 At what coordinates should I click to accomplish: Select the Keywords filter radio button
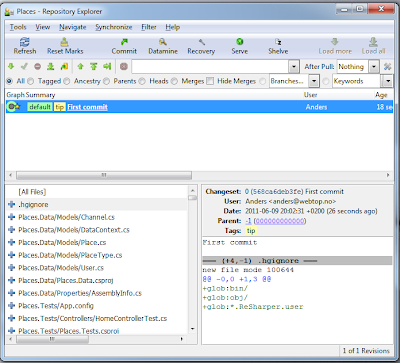(x=326, y=81)
